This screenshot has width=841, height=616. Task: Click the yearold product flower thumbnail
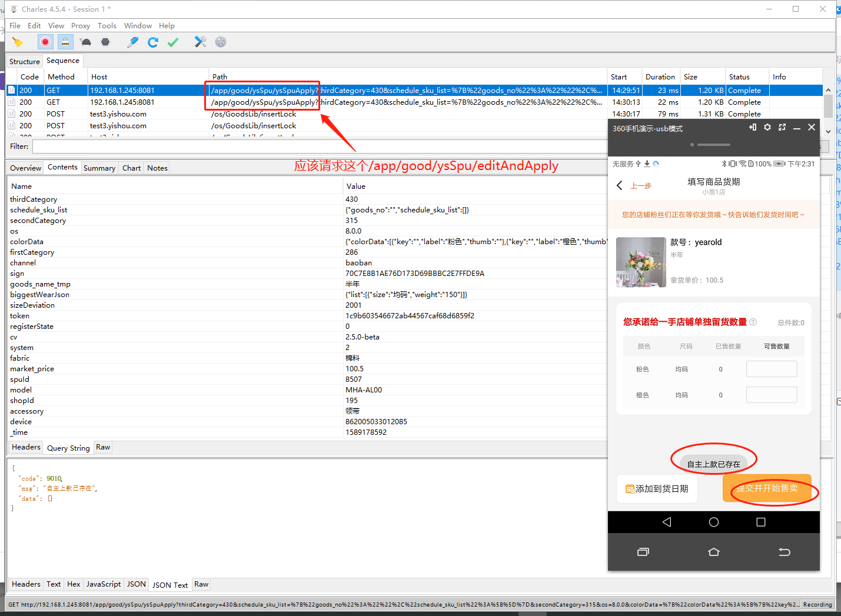pos(641,262)
